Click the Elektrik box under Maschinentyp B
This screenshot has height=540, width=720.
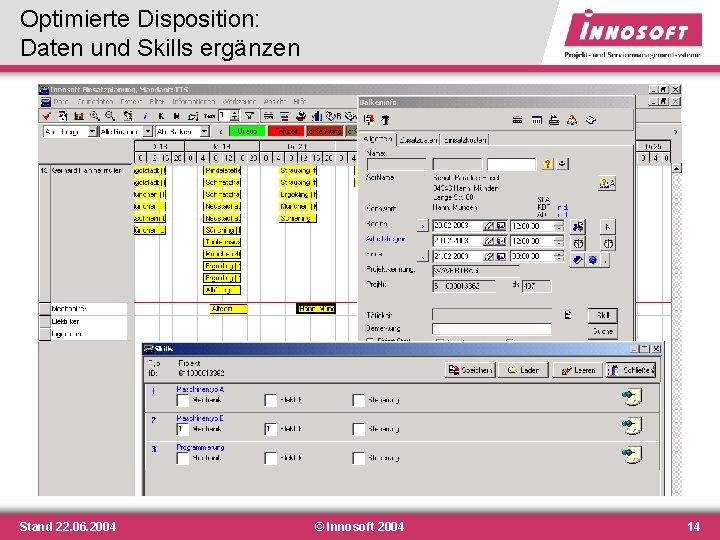click(x=271, y=429)
